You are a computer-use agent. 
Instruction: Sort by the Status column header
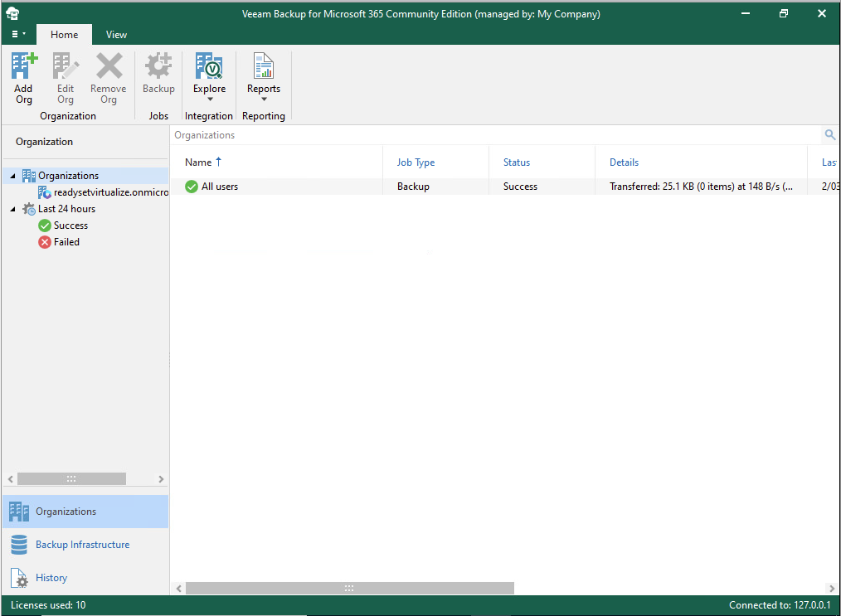(x=517, y=162)
